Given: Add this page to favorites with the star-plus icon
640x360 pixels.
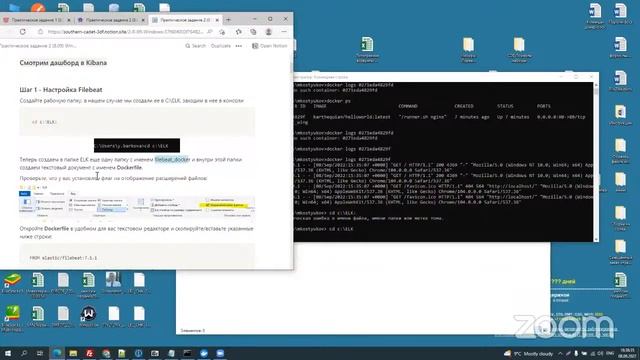Looking at the screenshot, I should point(222,31).
